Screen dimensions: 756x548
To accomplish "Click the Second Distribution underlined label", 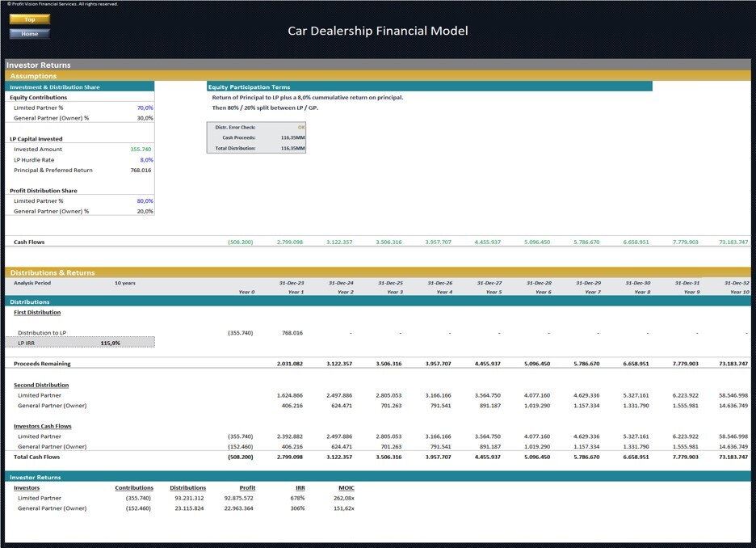I will point(41,386).
